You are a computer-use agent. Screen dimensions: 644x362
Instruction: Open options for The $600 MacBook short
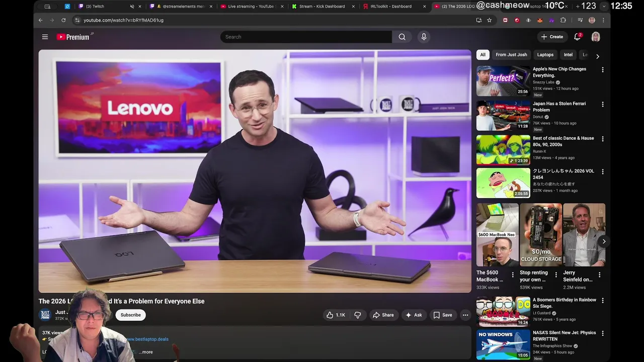[x=513, y=275]
